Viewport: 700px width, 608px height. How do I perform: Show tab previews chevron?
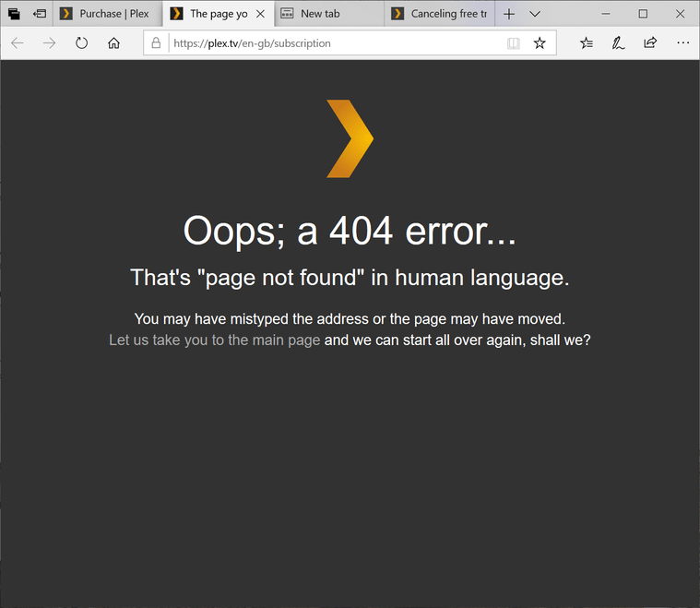coord(535,14)
